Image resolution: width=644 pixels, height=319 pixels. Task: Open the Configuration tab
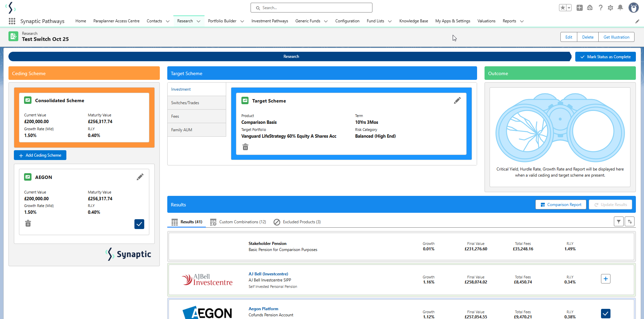coord(347,21)
